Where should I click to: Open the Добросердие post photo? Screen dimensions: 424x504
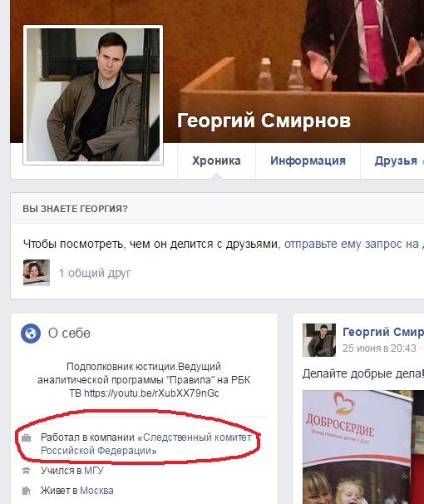(363, 447)
